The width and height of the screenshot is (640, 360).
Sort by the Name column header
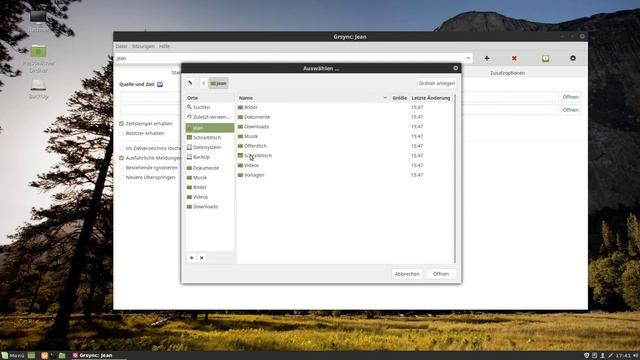point(313,98)
